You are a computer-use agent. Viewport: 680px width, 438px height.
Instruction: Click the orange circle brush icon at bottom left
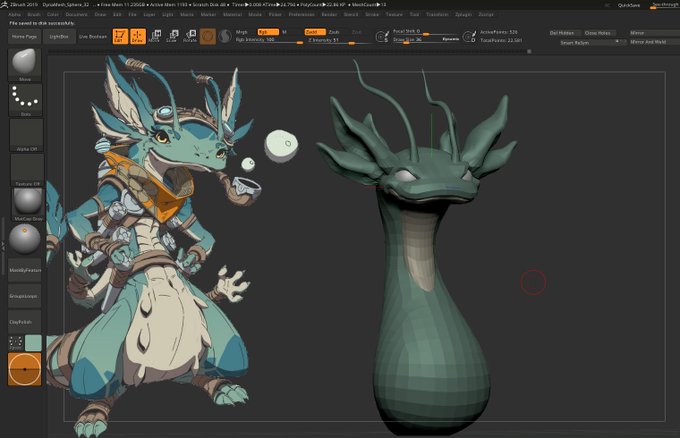point(25,369)
